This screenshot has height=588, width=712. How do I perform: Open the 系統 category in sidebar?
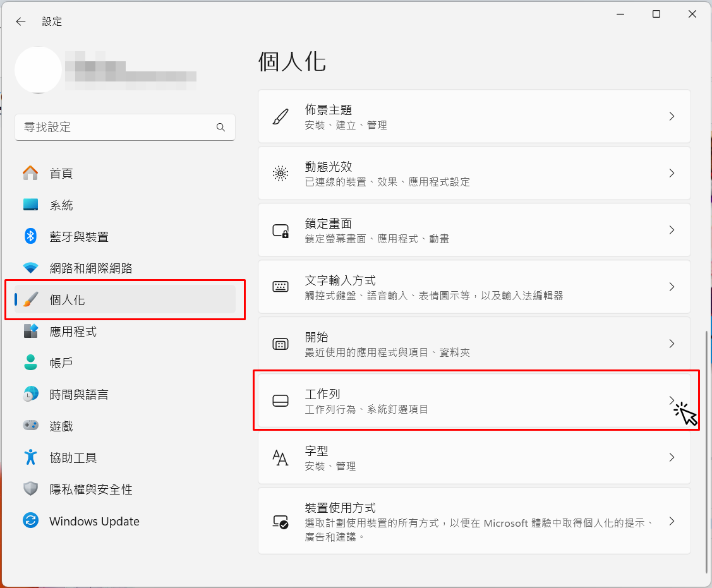point(61,205)
